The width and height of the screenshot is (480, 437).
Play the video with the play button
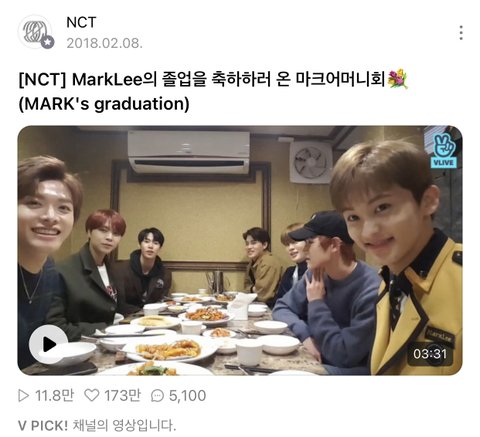pos(49,344)
